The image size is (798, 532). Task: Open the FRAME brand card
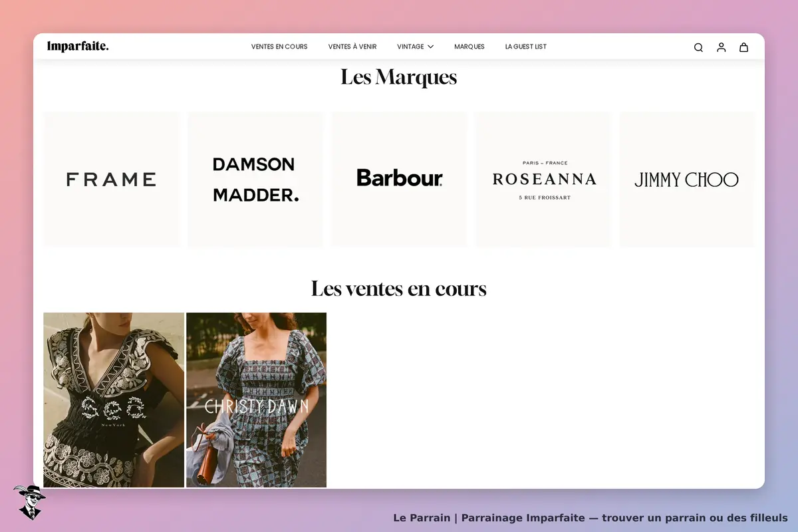111,180
